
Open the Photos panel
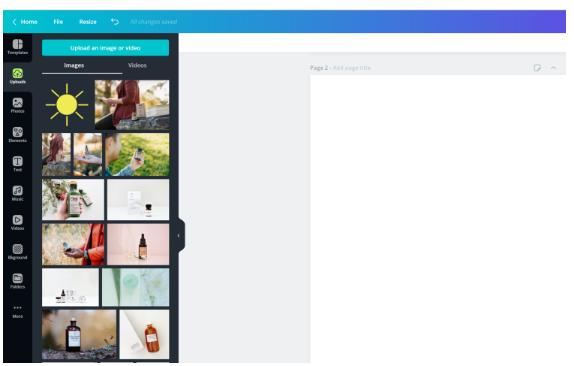17,105
